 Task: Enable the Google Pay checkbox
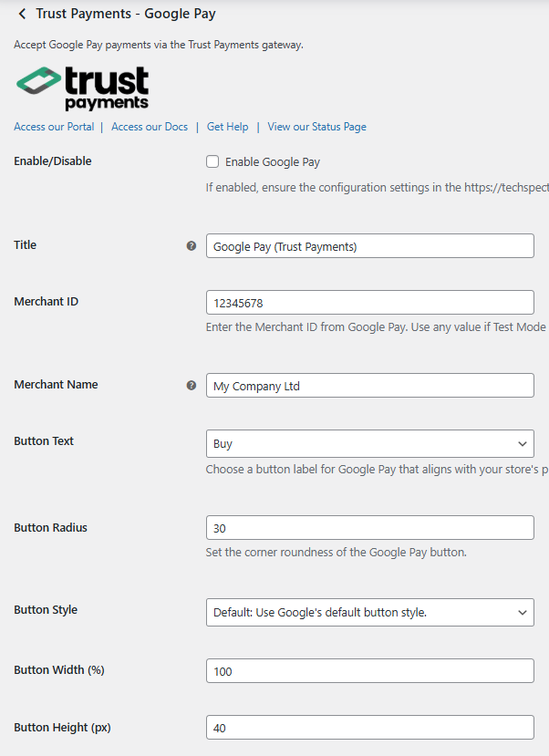click(x=212, y=162)
